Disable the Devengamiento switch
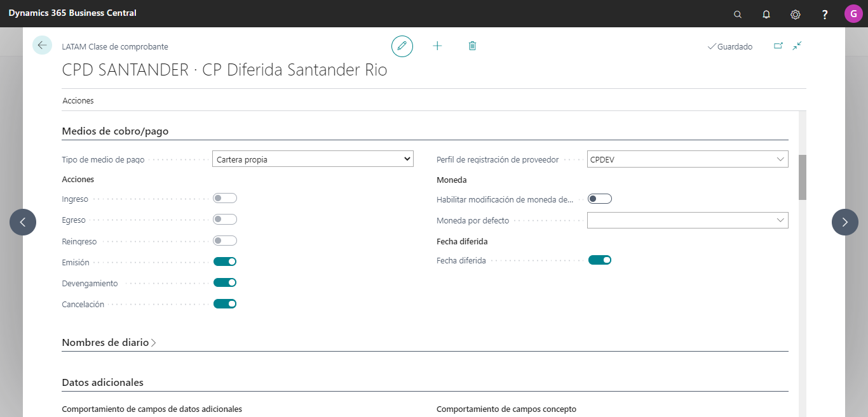This screenshot has height=417, width=868. click(225, 282)
